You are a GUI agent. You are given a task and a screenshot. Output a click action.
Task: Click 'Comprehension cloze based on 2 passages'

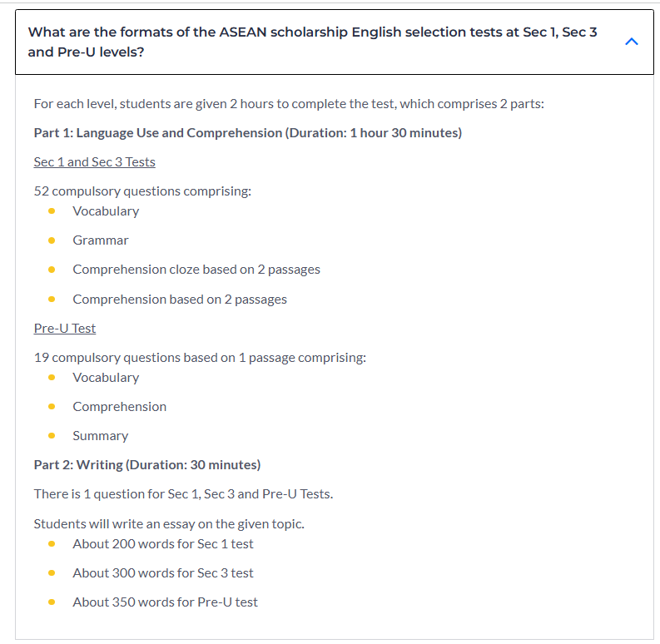point(196,269)
